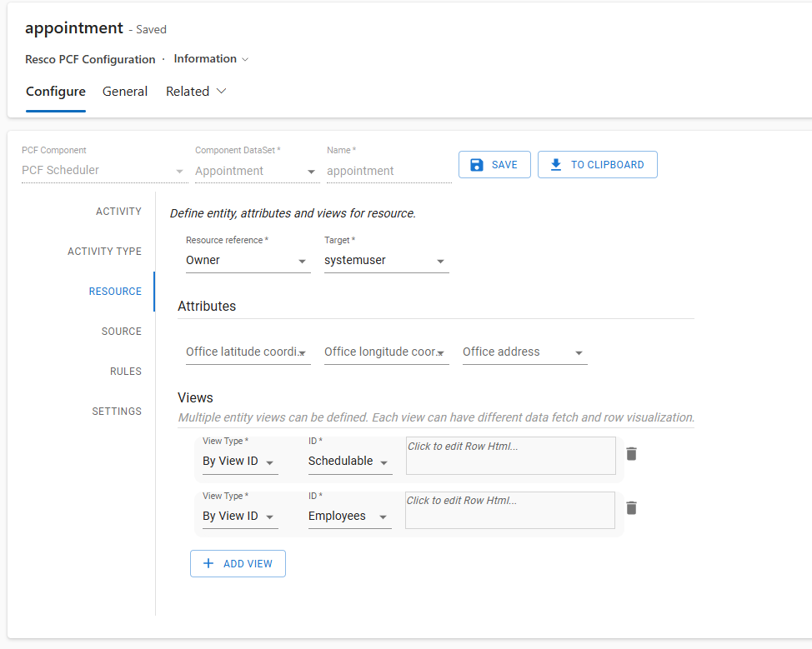Click the Save button with disk icon
The image size is (812, 649).
click(494, 165)
